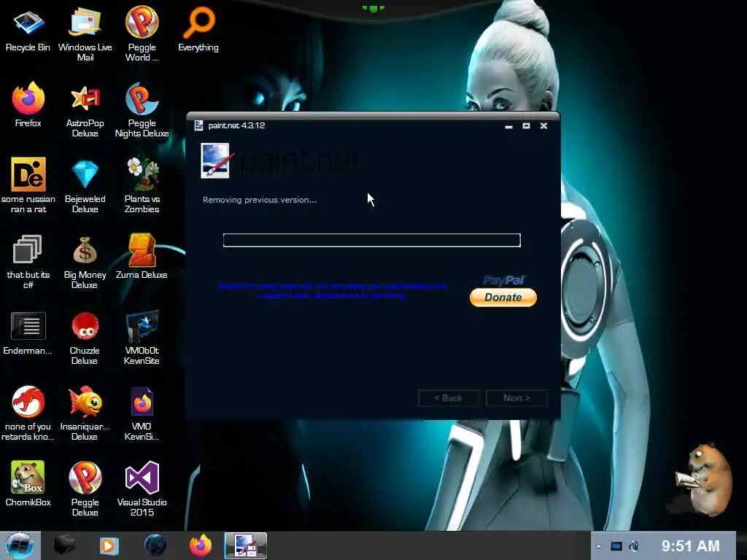Viewport: 747px width, 560px height.
Task: Click the disabled Next button
Action: pos(516,398)
